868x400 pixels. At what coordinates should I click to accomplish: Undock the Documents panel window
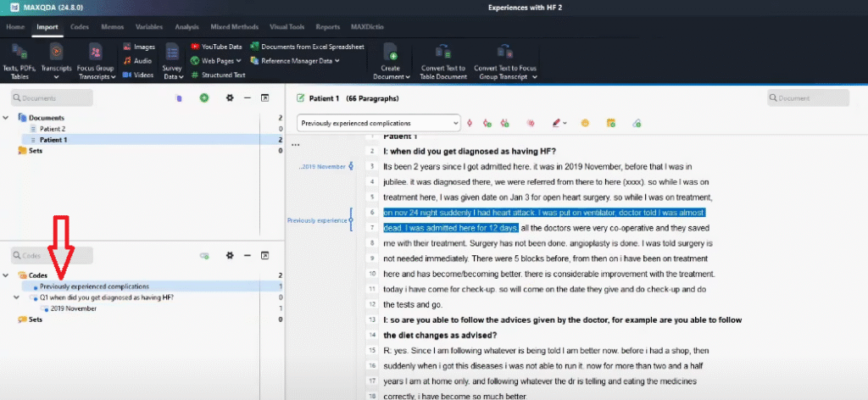pos(265,98)
